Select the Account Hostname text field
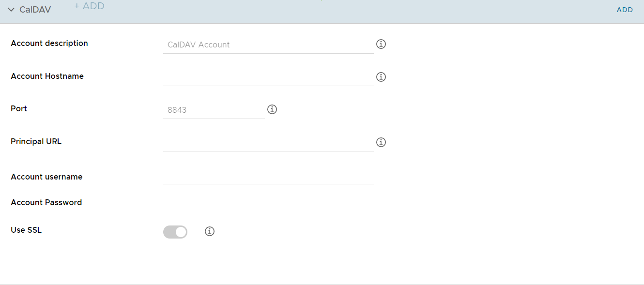Screen dimensions: 644x285 268,77
